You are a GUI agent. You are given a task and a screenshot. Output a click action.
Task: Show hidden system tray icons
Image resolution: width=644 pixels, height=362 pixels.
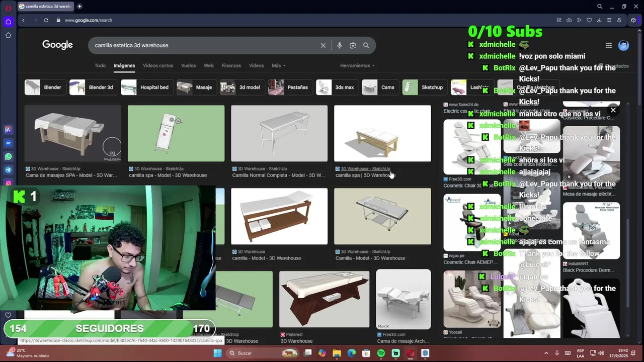[x=546, y=353]
